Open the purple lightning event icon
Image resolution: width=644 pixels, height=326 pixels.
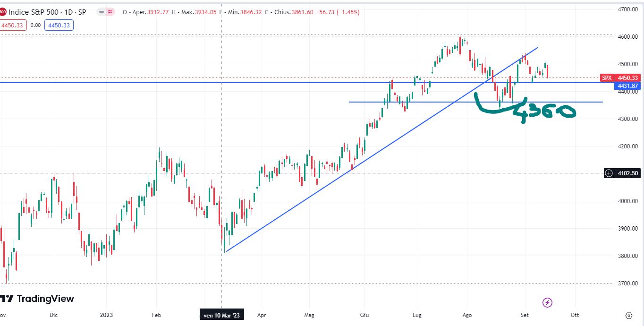click(x=548, y=302)
